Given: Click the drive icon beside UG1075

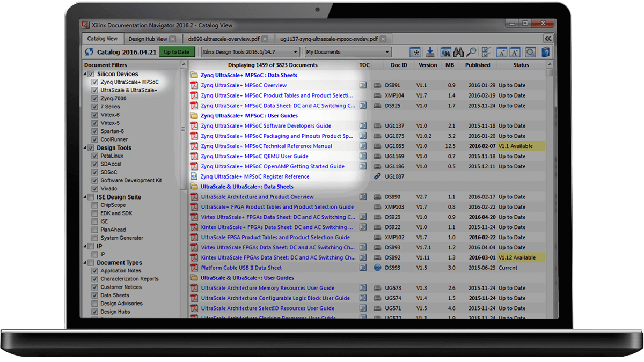Looking at the screenshot, I should 377,136.
